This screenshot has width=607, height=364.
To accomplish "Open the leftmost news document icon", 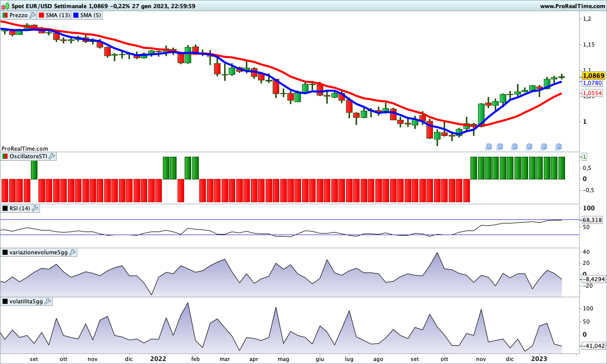I will (489, 147).
